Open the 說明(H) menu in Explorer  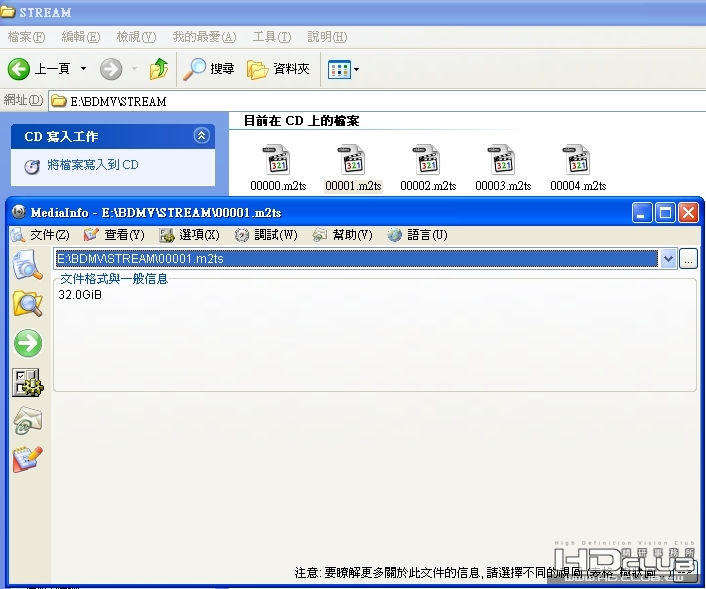(x=327, y=37)
